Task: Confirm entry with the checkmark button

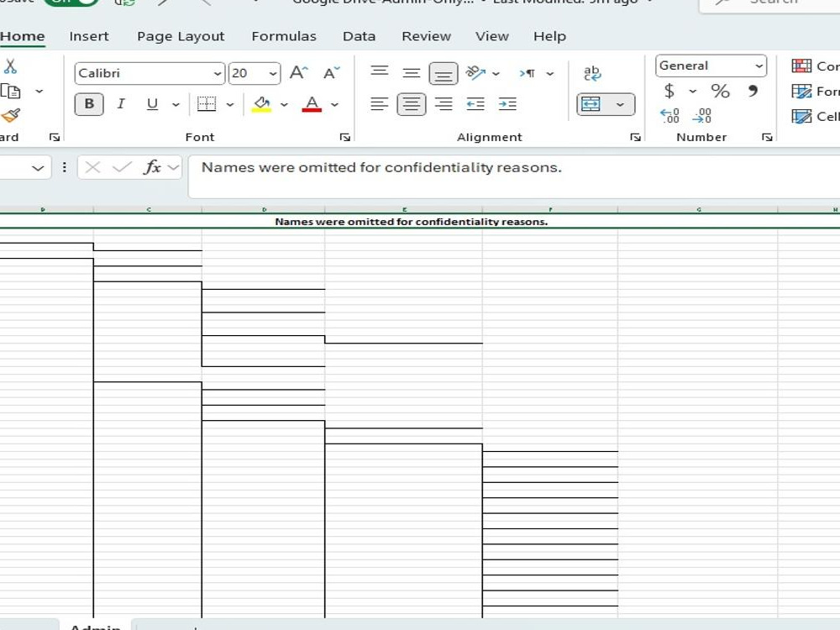Action: (122, 168)
